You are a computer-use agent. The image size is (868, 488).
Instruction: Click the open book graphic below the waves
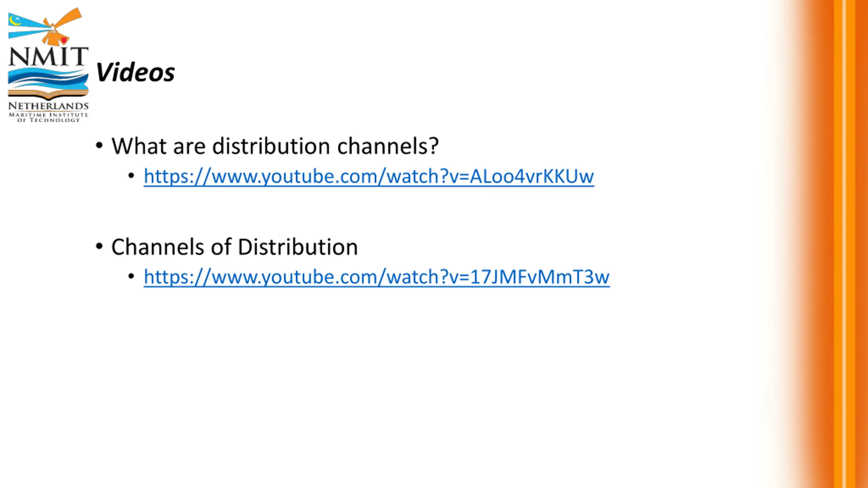[x=48, y=94]
